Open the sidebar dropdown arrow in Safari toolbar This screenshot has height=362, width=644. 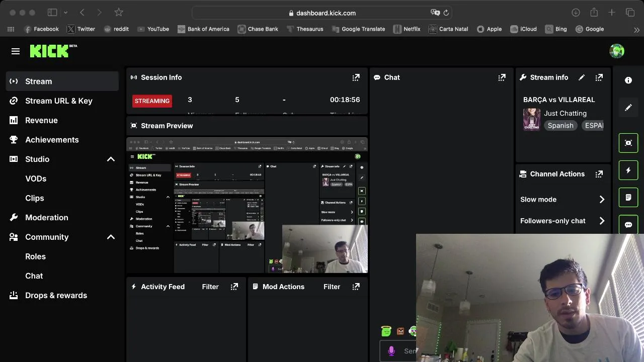coord(65,13)
